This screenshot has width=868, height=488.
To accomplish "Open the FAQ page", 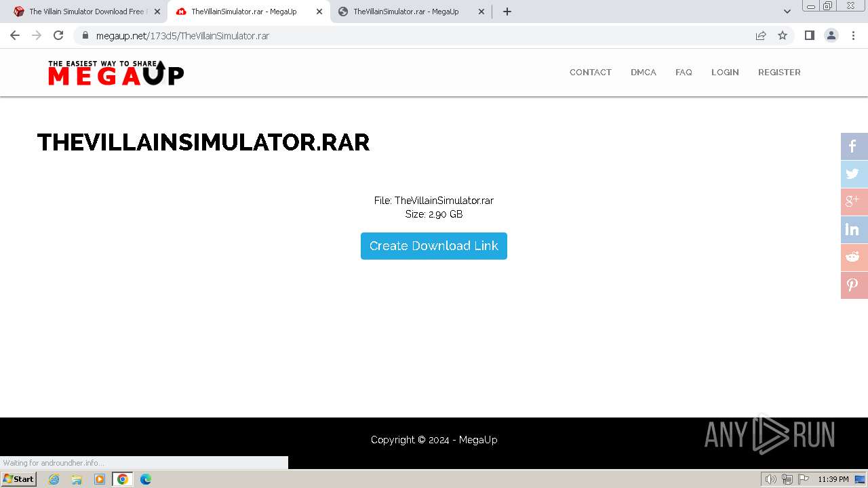I will click(684, 72).
